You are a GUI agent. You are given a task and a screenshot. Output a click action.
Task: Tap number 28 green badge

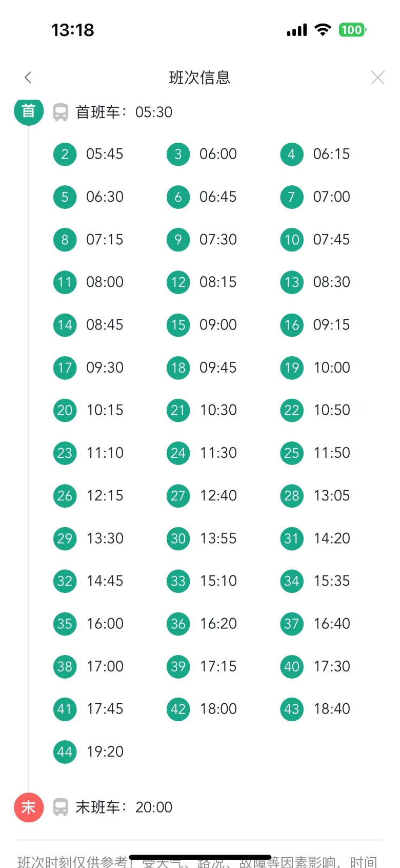pos(291,495)
